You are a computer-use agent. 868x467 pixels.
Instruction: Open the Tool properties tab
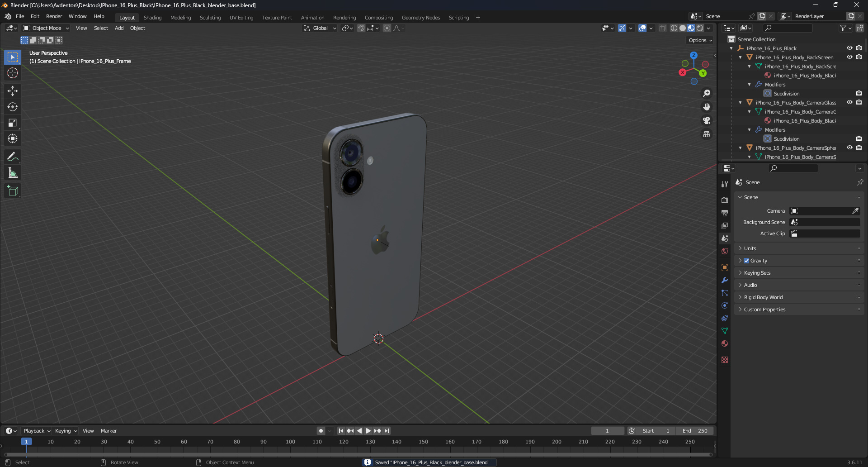click(x=725, y=184)
